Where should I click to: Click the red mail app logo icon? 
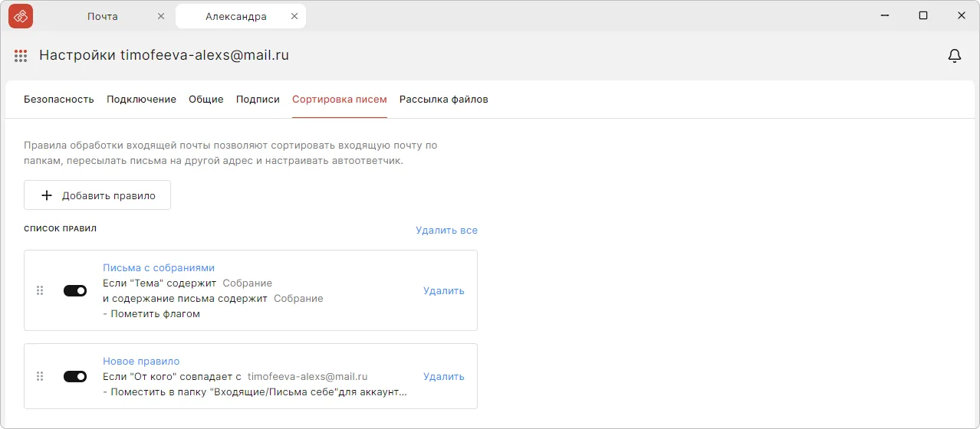point(21,15)
